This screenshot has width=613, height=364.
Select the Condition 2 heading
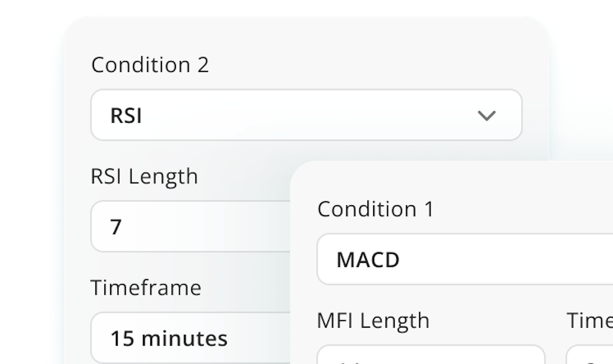pos(150,65)
